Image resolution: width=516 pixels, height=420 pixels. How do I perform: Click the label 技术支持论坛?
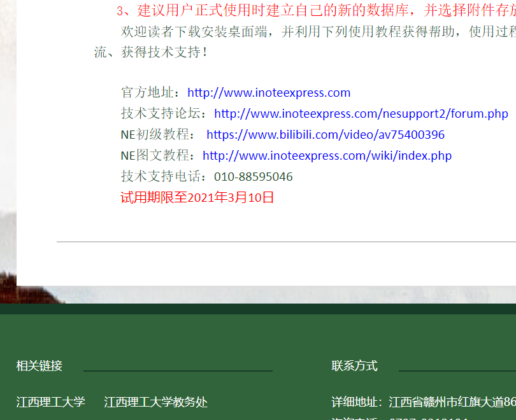point(164,113)
